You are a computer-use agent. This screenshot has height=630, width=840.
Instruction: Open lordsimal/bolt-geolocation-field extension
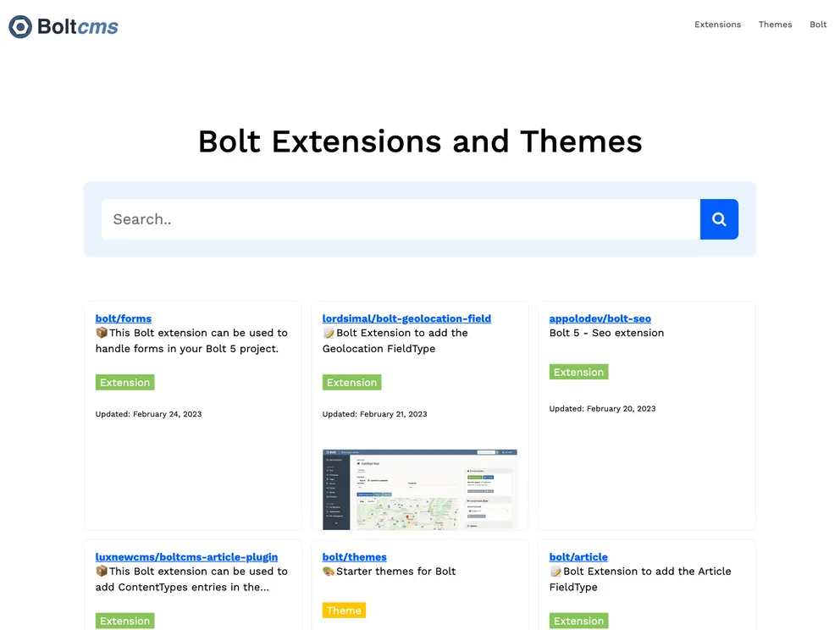[x=406, y=318]
